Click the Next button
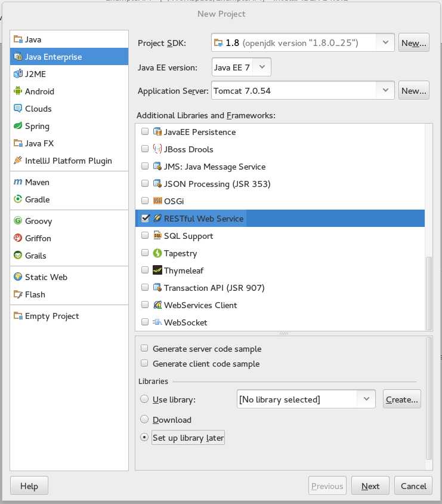 point(370,485)
